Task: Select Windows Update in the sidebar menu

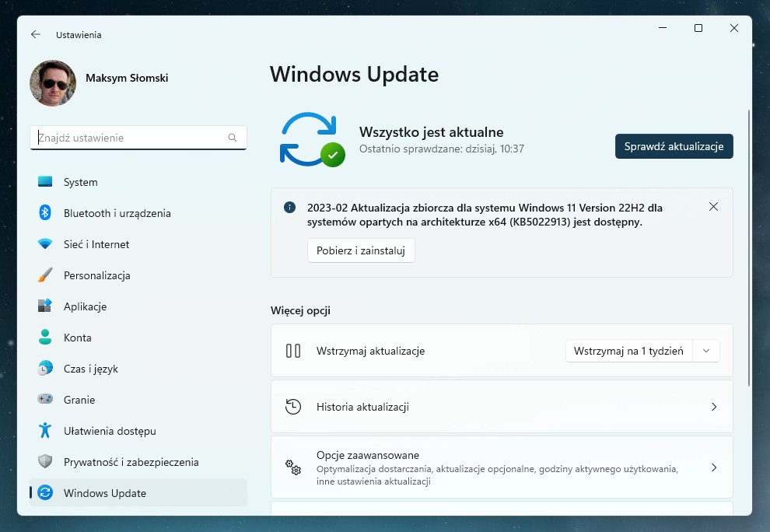Action: [108, 493]
